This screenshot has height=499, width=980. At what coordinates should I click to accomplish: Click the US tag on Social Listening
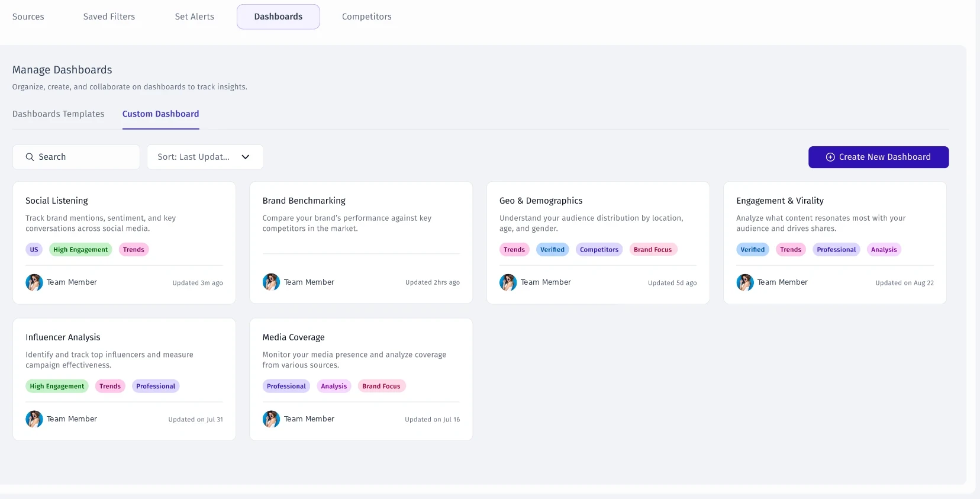point(34,250)
